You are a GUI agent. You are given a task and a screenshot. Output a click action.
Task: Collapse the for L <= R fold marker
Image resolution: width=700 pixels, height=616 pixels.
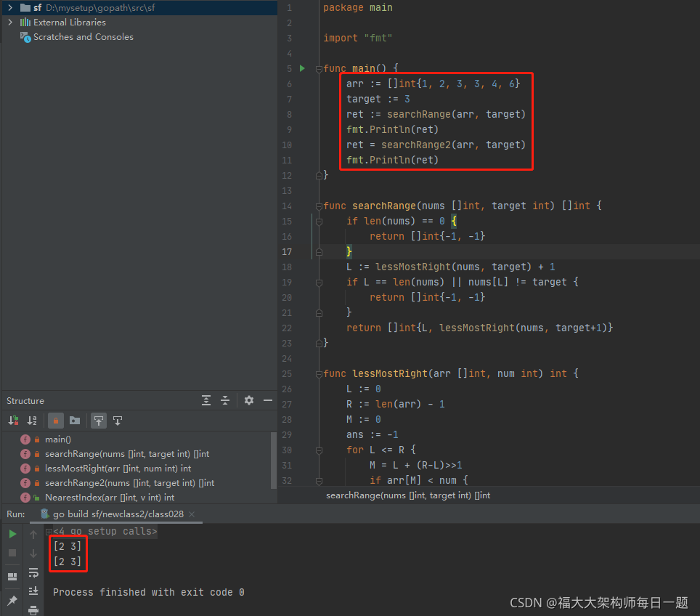coord(319,450)
